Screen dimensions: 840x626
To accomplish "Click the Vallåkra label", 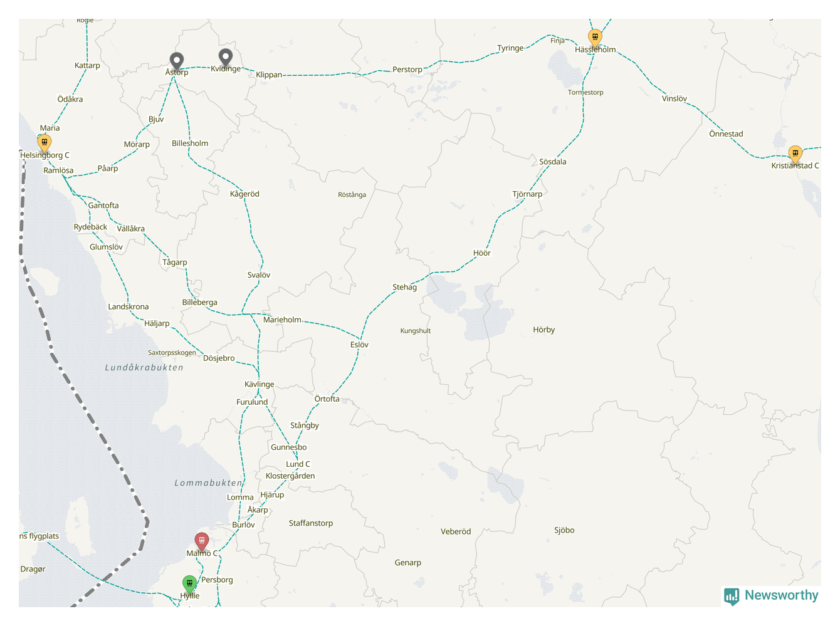I will tap(131, 229).
